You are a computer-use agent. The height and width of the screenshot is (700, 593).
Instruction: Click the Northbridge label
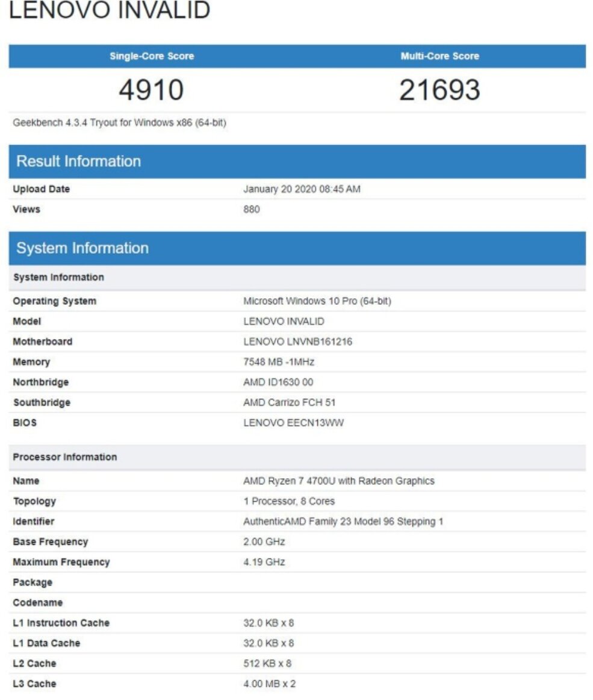(x=40, y=383)
